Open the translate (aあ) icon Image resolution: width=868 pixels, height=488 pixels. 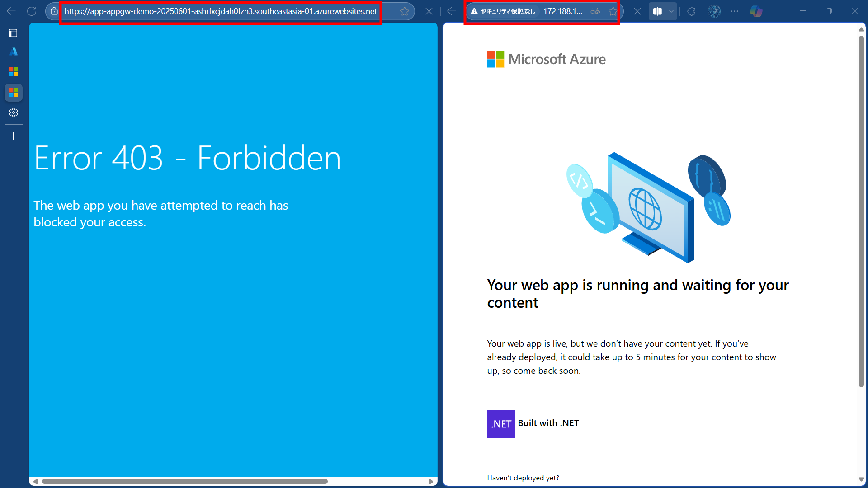pyautogui.click(x=595, y=11)
